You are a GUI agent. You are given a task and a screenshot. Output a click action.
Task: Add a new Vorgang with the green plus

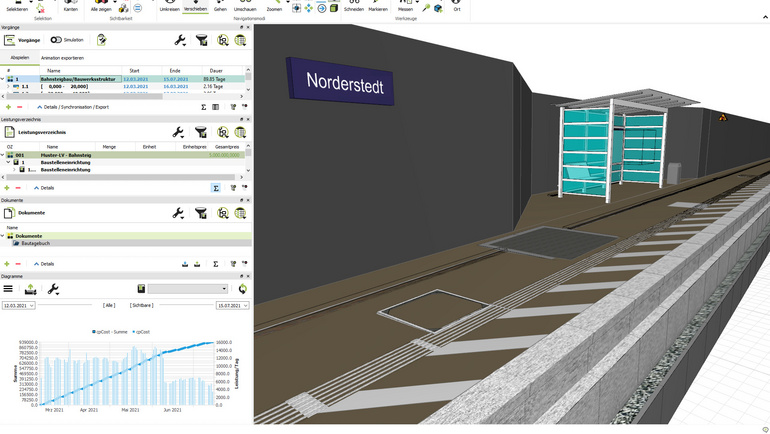pyautogui.click(x=8, y=107)
